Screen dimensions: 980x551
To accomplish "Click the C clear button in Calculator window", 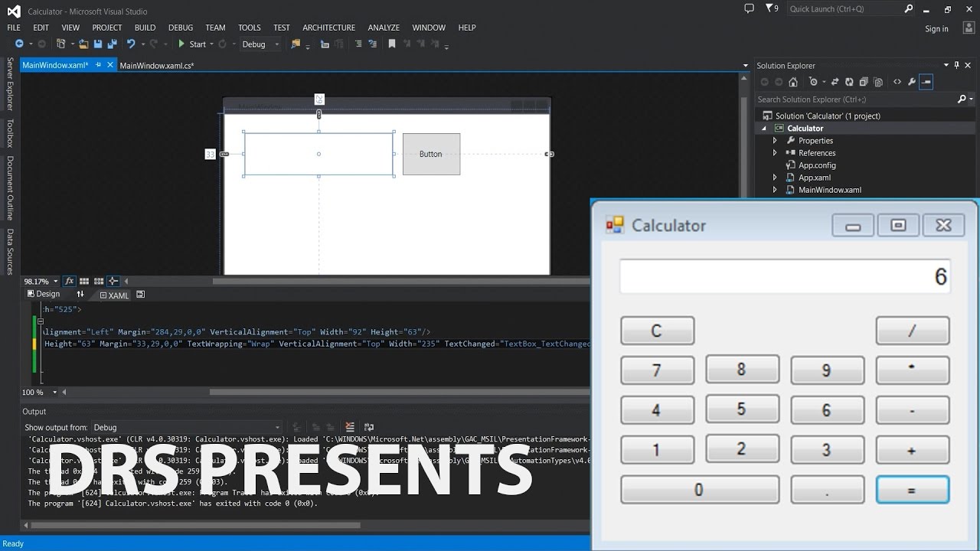I will 657,331.
